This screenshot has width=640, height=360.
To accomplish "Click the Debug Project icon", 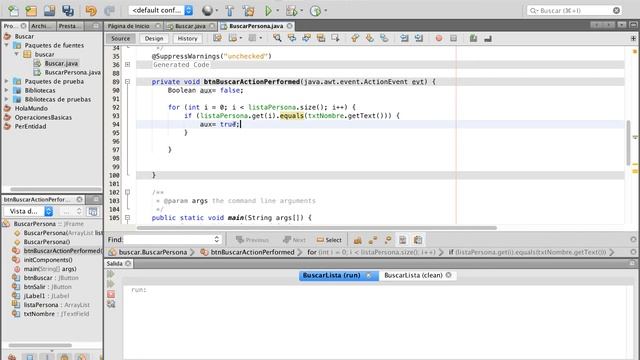I will pyautogui.click(x=291, y=11).
